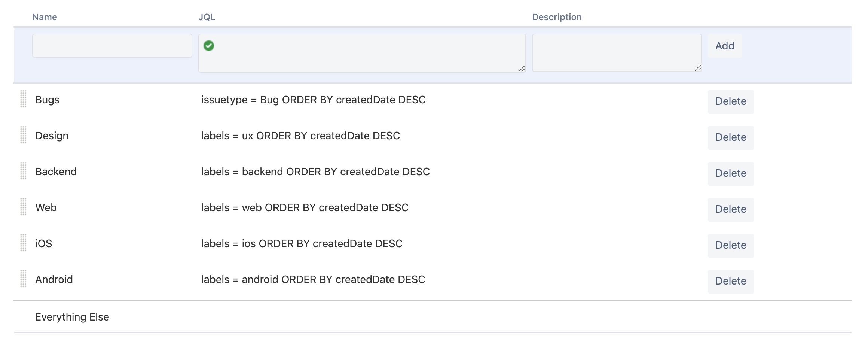
Task: Focus the Description text area
Action: pos(617,53)
